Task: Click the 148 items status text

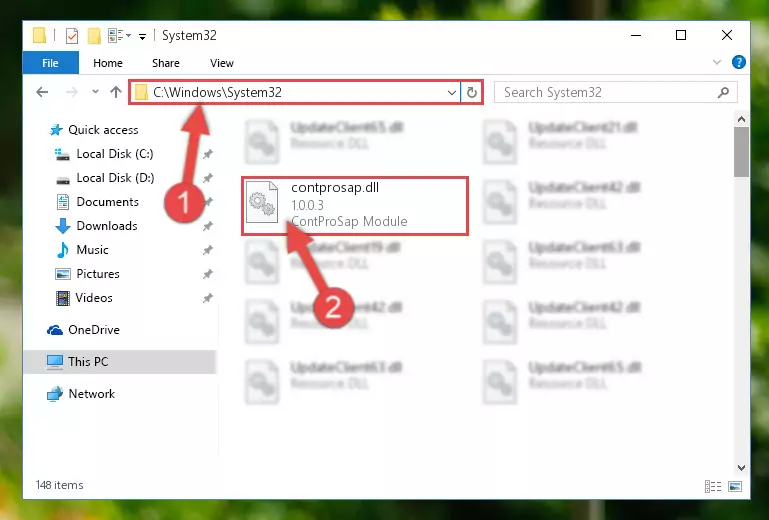Action: coord(59,485)
